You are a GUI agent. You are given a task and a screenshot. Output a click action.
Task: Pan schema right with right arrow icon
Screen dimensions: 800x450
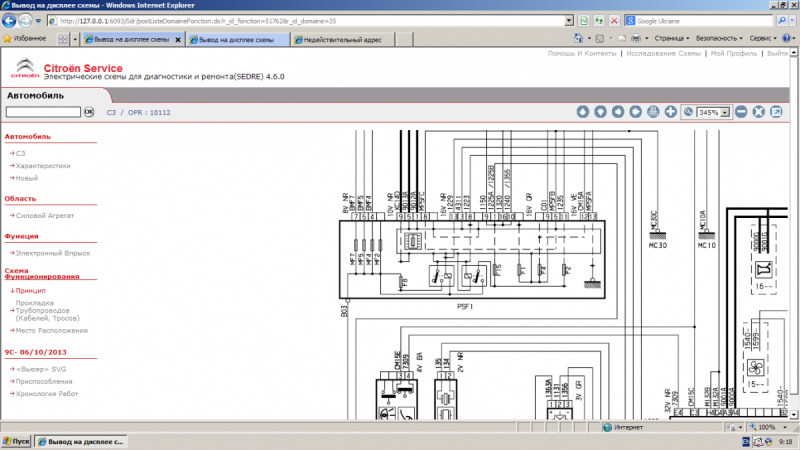click(636, 112)
